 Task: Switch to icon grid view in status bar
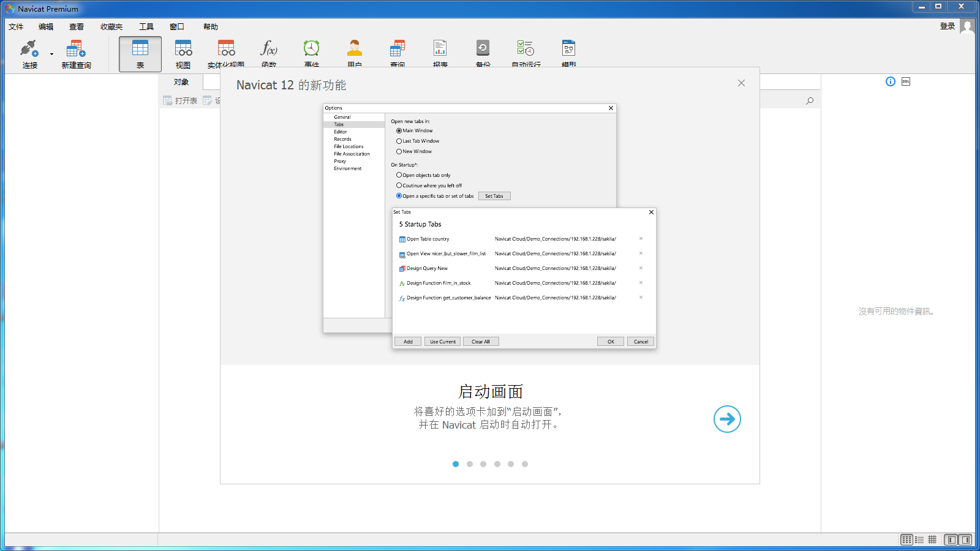click(907, 539)
